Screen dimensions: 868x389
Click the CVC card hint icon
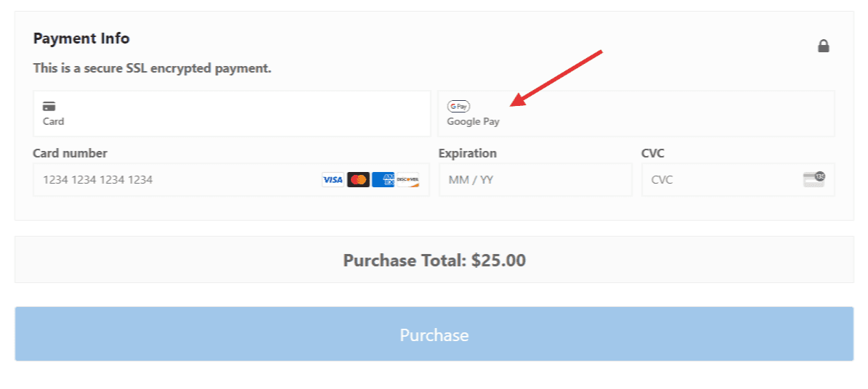tap(814, 179)
